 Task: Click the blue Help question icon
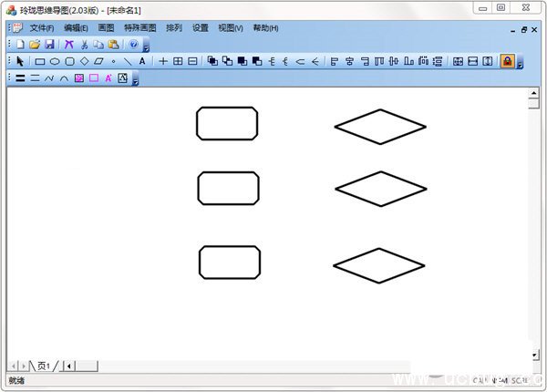click(x=134, y=45)
